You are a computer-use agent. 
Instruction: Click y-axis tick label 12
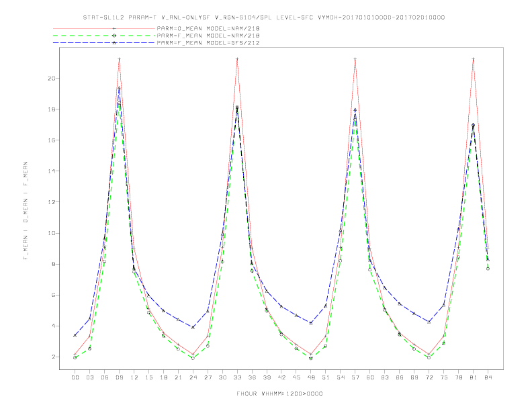(x=52, y=202)
